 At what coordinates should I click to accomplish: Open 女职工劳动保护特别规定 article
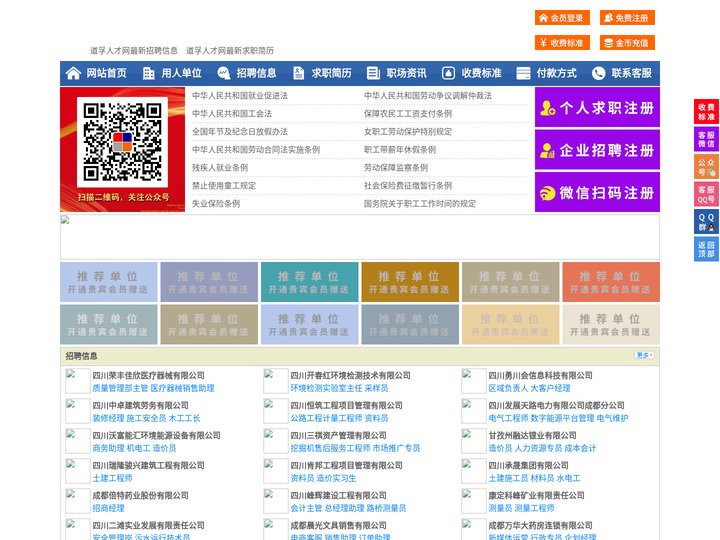tap(408, 131)
